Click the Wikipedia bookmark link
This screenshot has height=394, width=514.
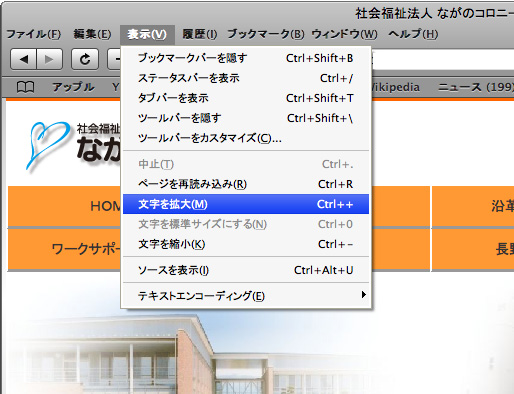(396, 87)
